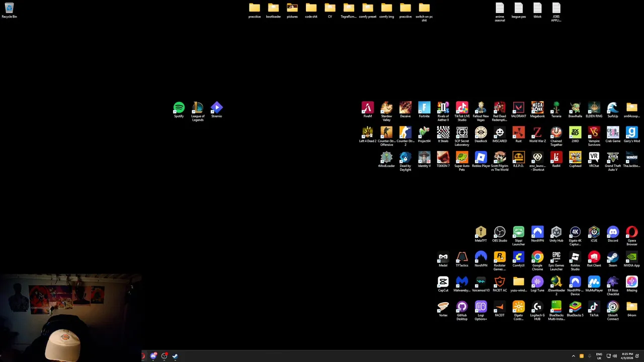Launch Ubisoft Connect
The height and width of the screenshot is (362, 644).
613,311
